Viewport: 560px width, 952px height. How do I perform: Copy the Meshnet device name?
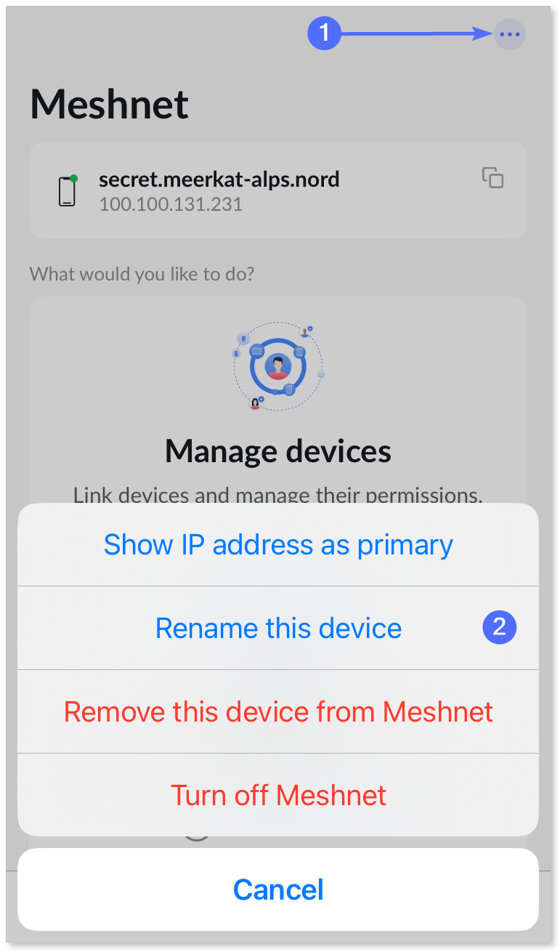point(493,178)
